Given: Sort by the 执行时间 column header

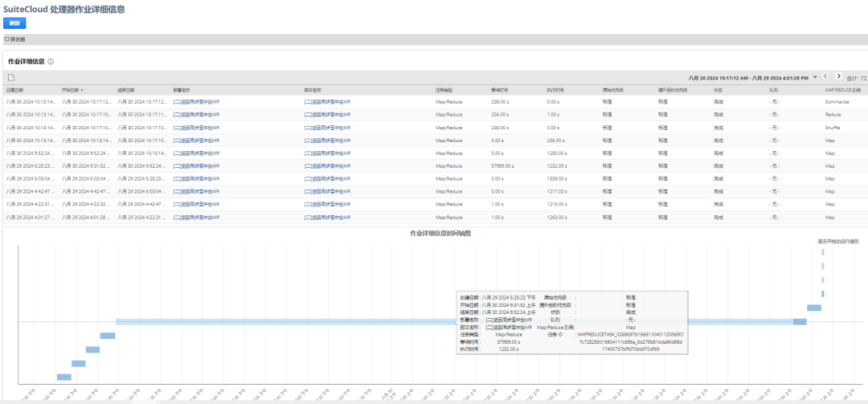Looking at the screenshot, I should click(555, 90).
